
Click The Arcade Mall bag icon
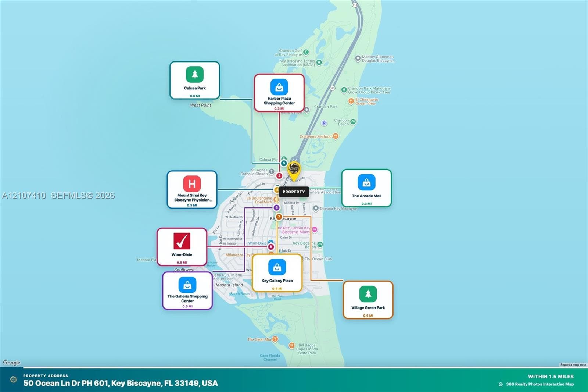(x=366, y=182)
